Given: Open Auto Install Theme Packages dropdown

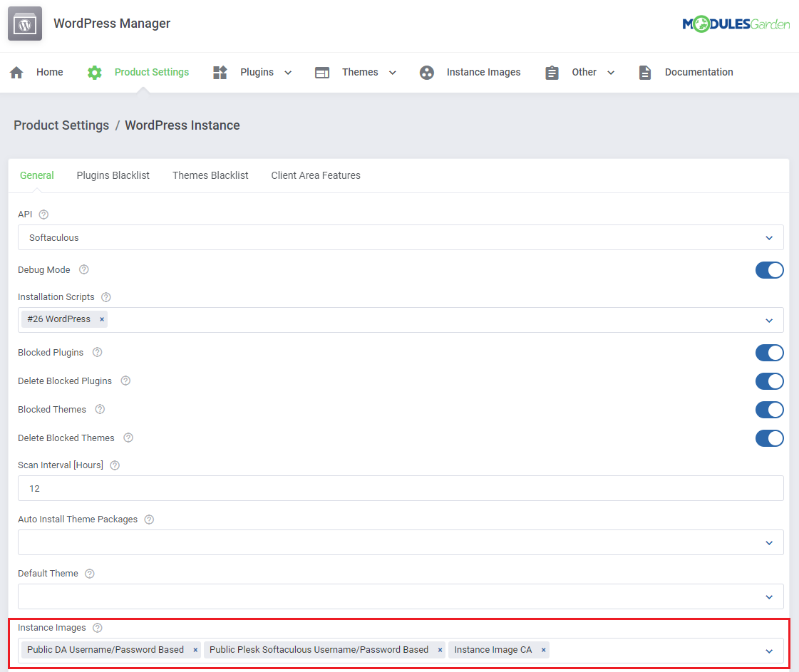Looking at the screenshot, I should coord(401,542).
